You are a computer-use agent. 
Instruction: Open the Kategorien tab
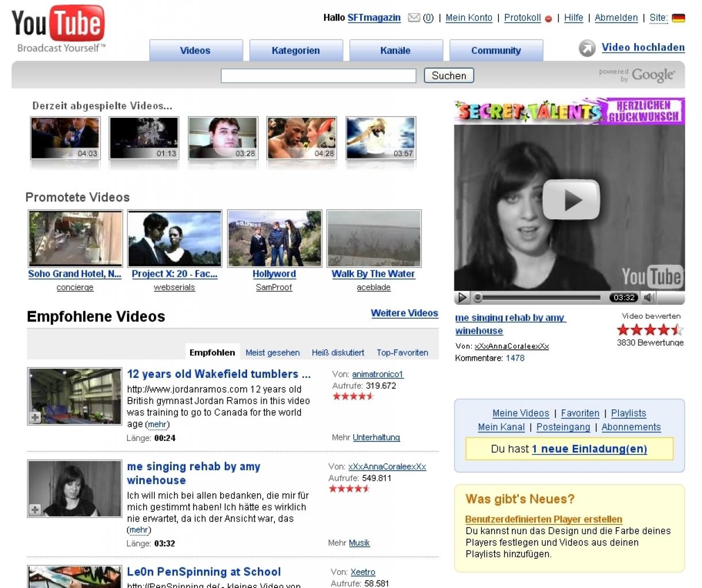tap(296, 51)
